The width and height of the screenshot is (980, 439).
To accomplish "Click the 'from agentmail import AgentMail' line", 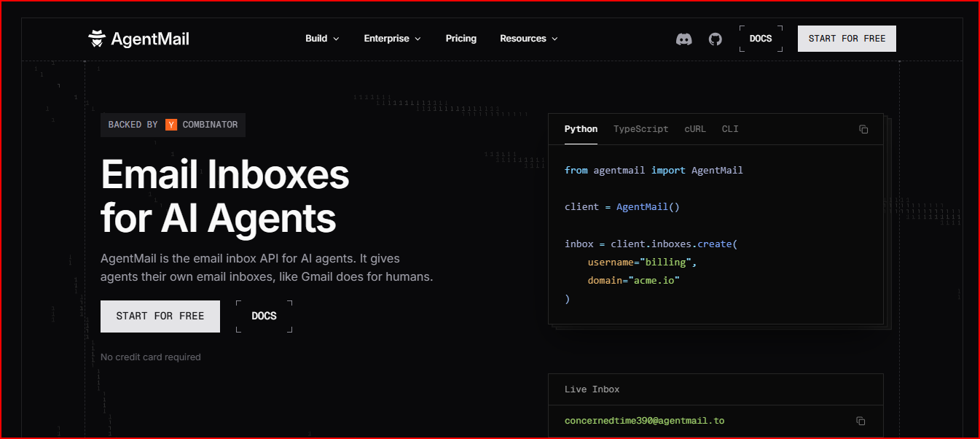I will click(654, 170).
